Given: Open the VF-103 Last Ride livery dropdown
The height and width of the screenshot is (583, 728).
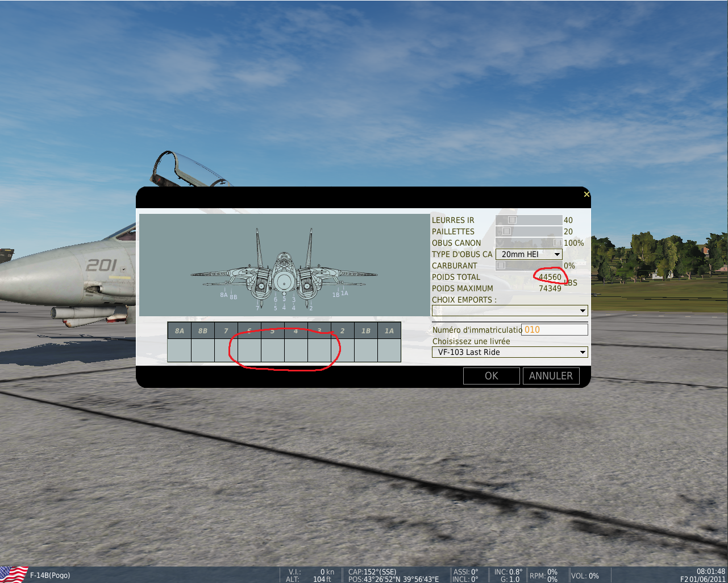Looking at the screenshot, I should [510, 352].
